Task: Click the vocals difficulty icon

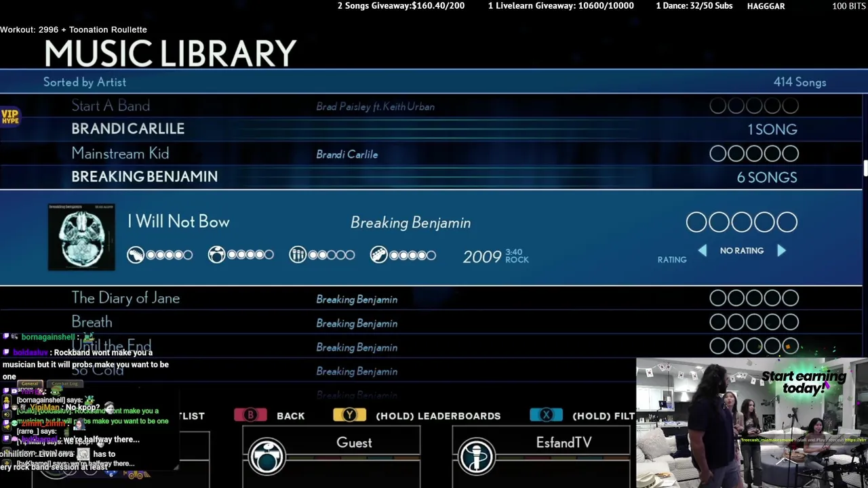Action: 298,255
